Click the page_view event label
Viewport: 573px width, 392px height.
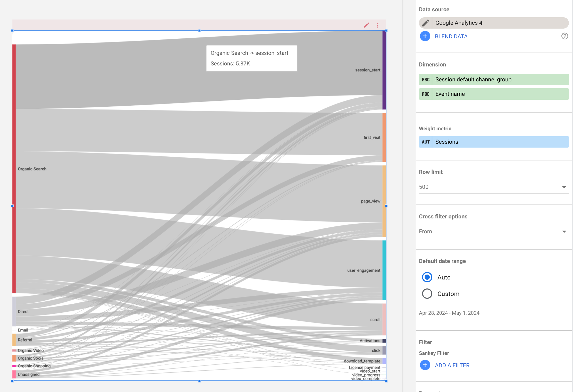pyautogui.click(x=370, y=201)
